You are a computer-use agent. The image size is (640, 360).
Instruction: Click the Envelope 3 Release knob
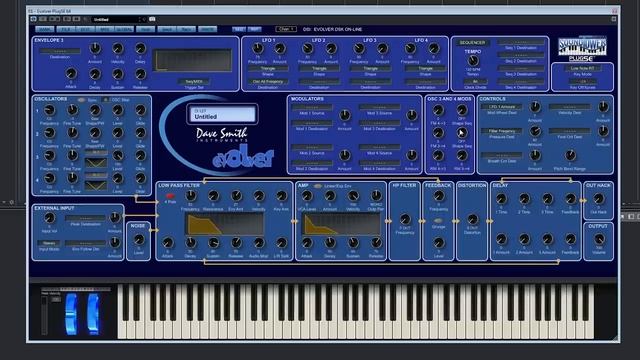140,74
